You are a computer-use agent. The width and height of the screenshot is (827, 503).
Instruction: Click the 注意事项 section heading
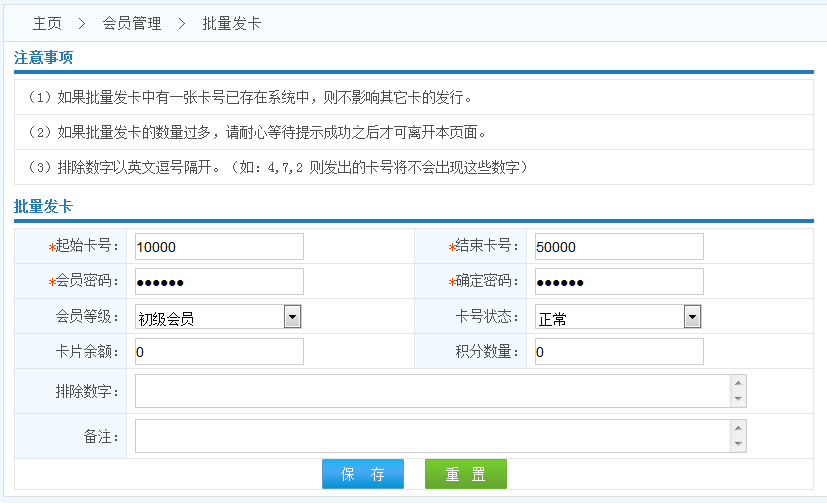[43, 58]
